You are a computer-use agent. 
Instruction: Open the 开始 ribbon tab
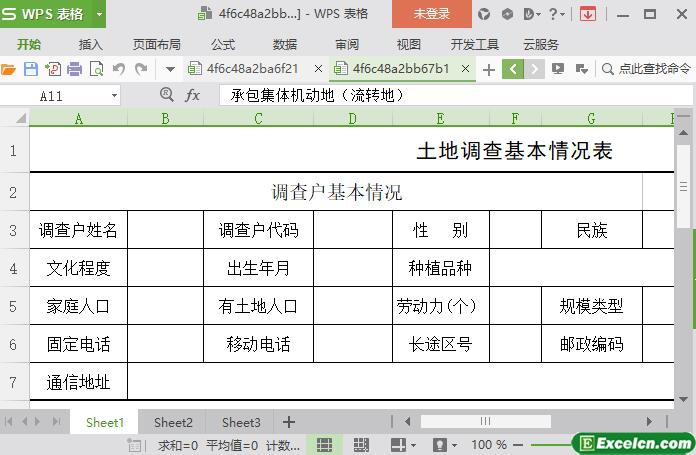coord(29,44)
